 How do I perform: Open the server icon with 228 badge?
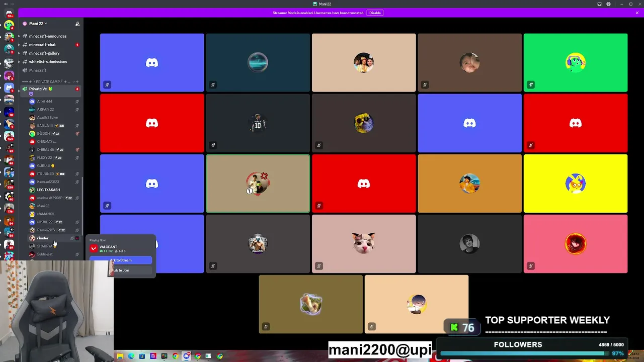9,185
